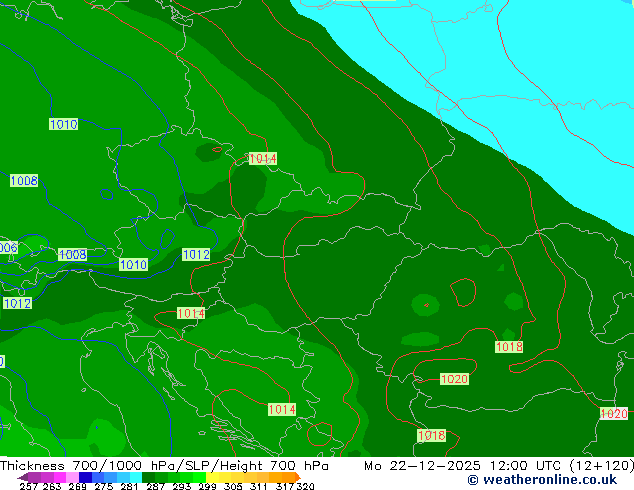The height and width of the screenshot is (490, 634).
Task: Click the dark blue swatch in the legend bar
Action: tap(85, 477)
